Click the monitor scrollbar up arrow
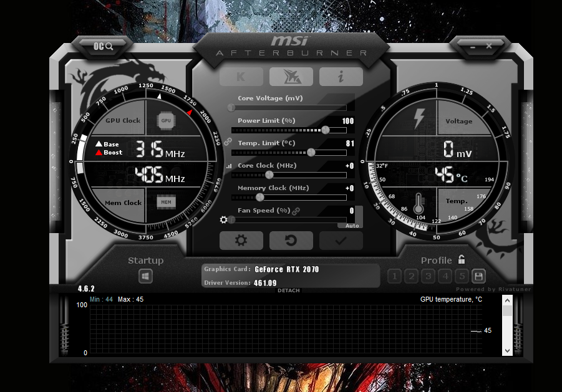The height and width of the screenshot is (392, 562). point(507,300)
